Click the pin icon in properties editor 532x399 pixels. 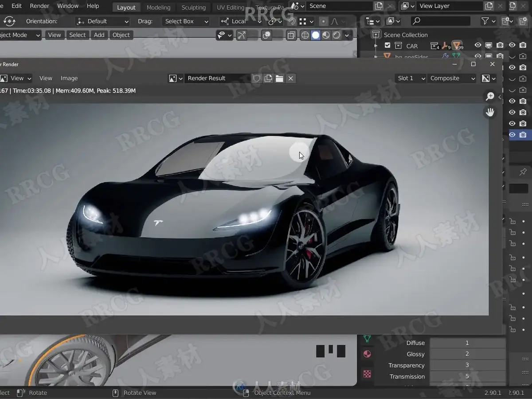click(523, 172)
